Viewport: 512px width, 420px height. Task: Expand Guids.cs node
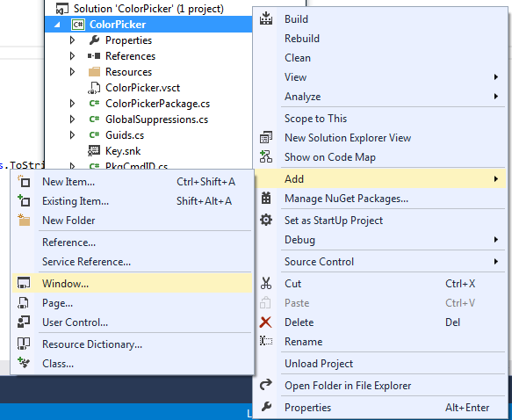tap(73, 135)
